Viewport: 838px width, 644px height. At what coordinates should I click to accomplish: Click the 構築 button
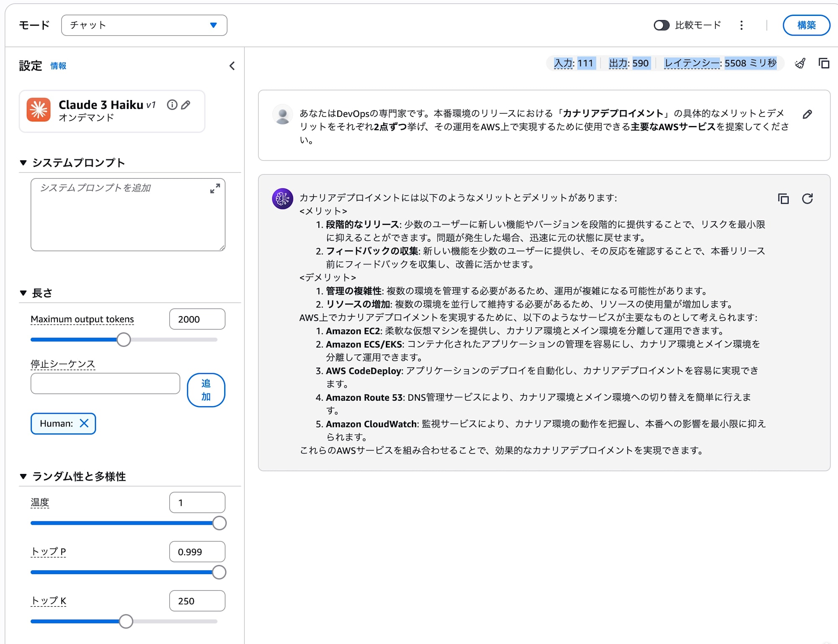pyautogui.click(x=806, y=25)
